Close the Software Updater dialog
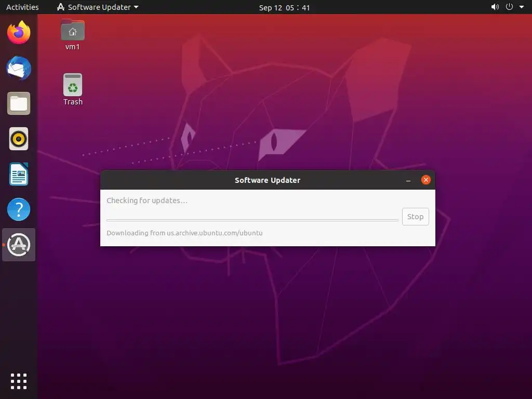Screen dimensions: 532x399 [x=426, y=180]
